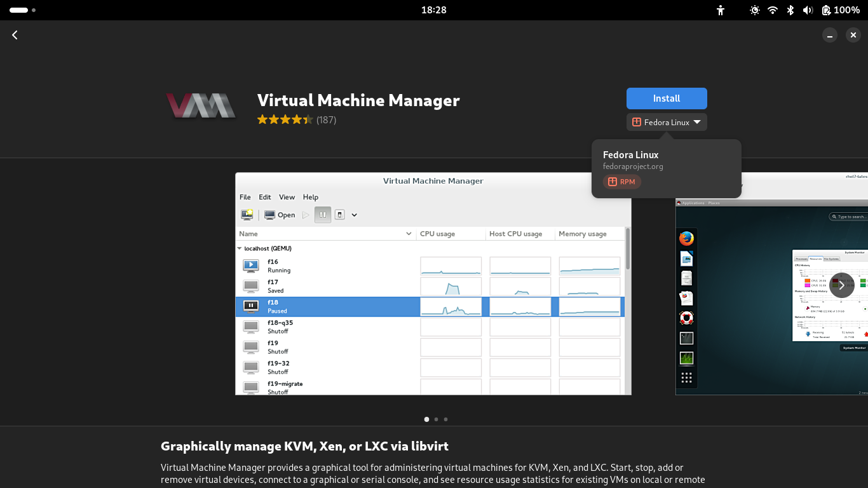Click the Host CPU usage column header
The image size is (868, 488).
click(520, 234)
